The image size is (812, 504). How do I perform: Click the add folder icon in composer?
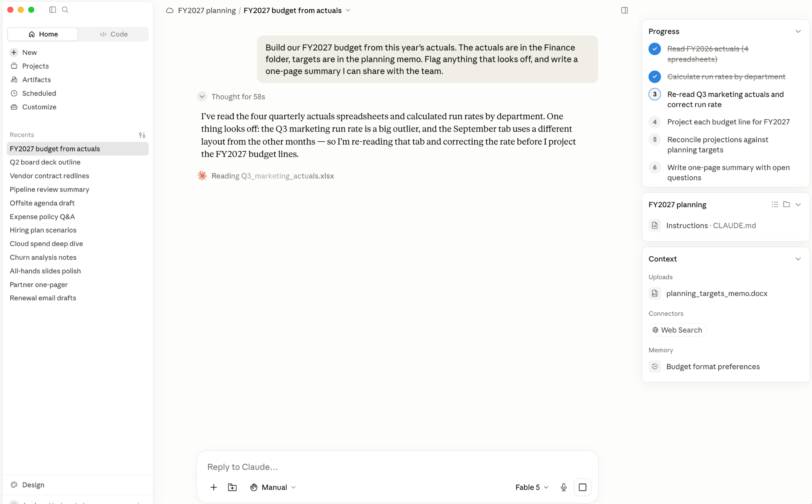232,487
